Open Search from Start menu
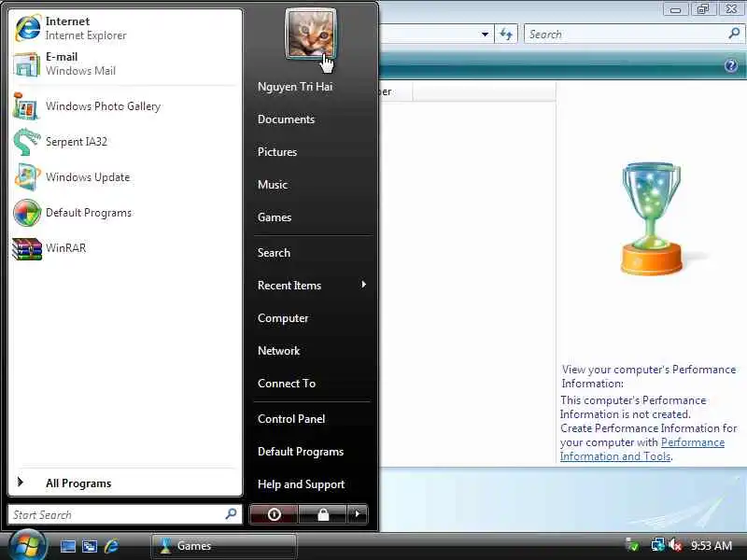747x560 pixels. pyautogui.click(x=274, y=253)
